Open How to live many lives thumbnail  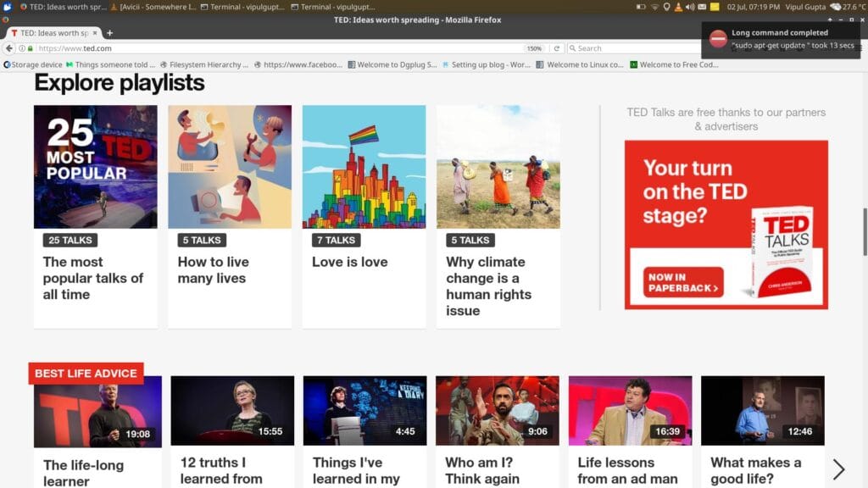[x=230, y=167]
